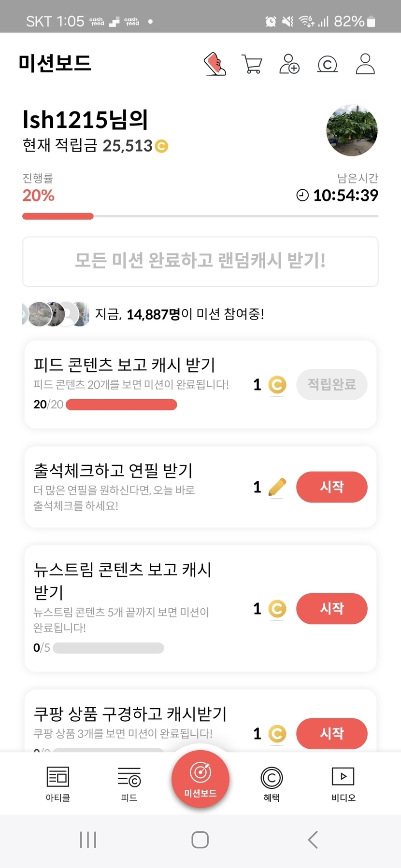Click the red 20% progress bar
401x868 pixels.
pyautogui.click(x=58, y=216)
